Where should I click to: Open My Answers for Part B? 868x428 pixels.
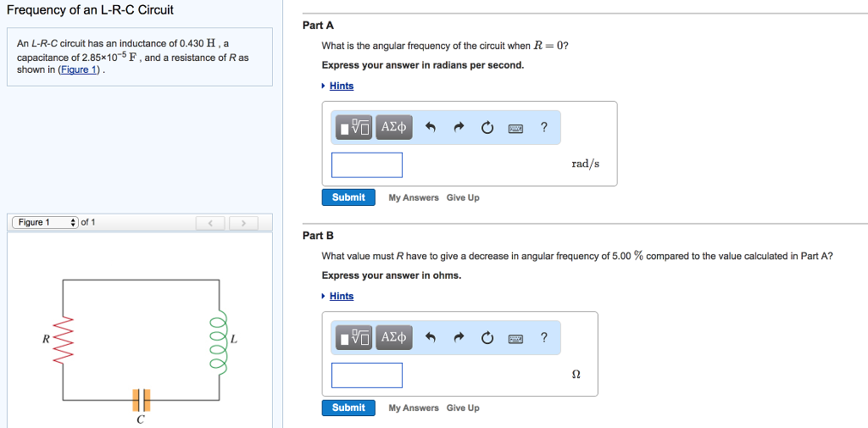tap(414, 408)
